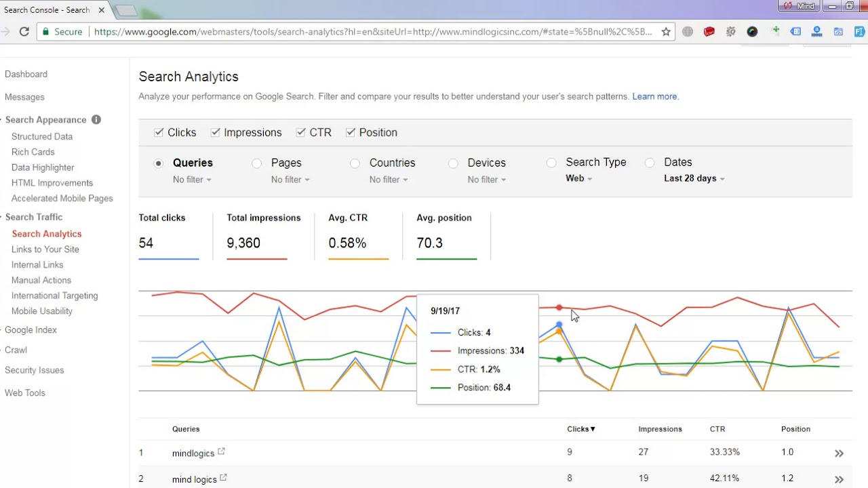Open the red briefcase extension icon
868x488 pixels.
pyautogui.click(x=709, y=32)
